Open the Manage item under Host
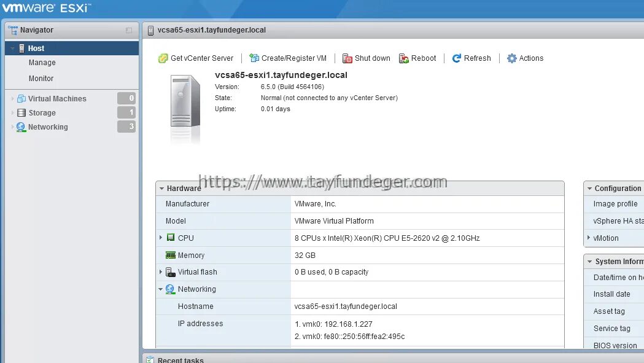Image resolution: width=644 pixels, height=363 pixels. (42, 63)
